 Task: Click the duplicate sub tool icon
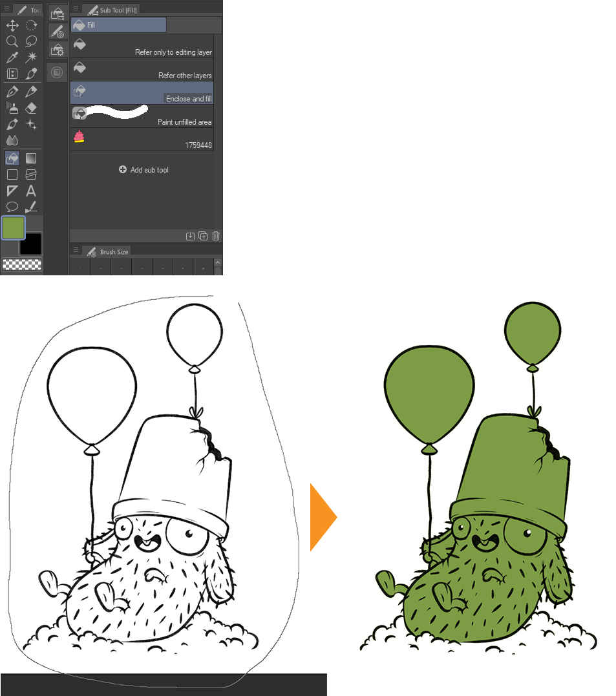[203, 236]
